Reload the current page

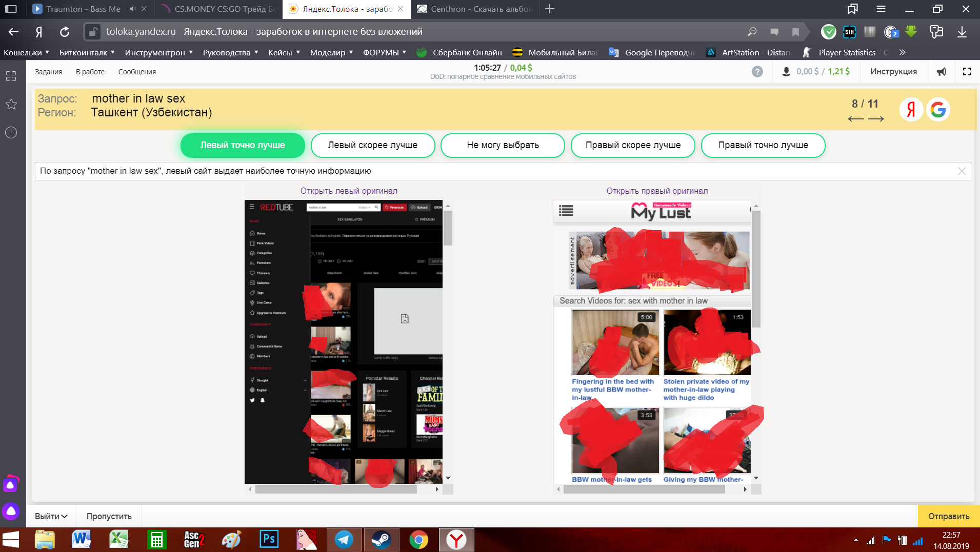65,32
